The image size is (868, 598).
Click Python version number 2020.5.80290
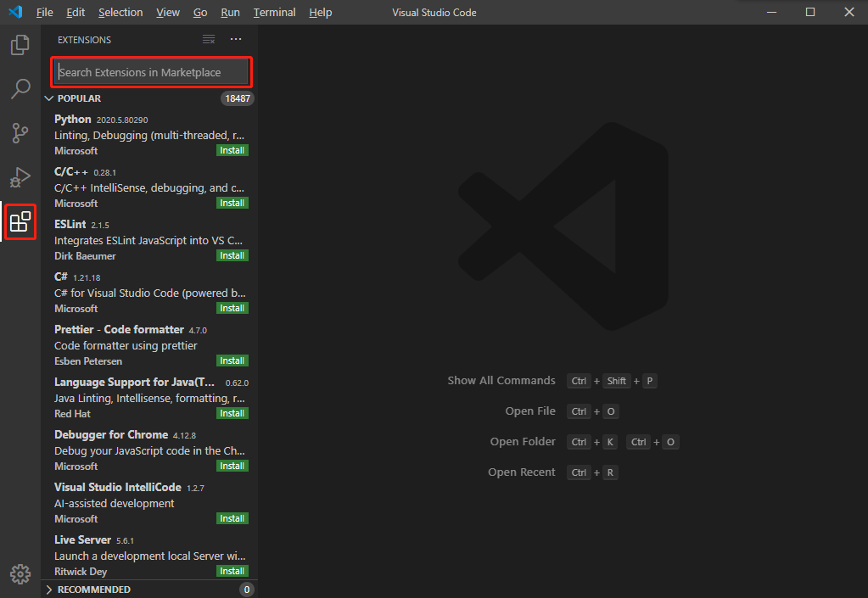coord(122,120)
